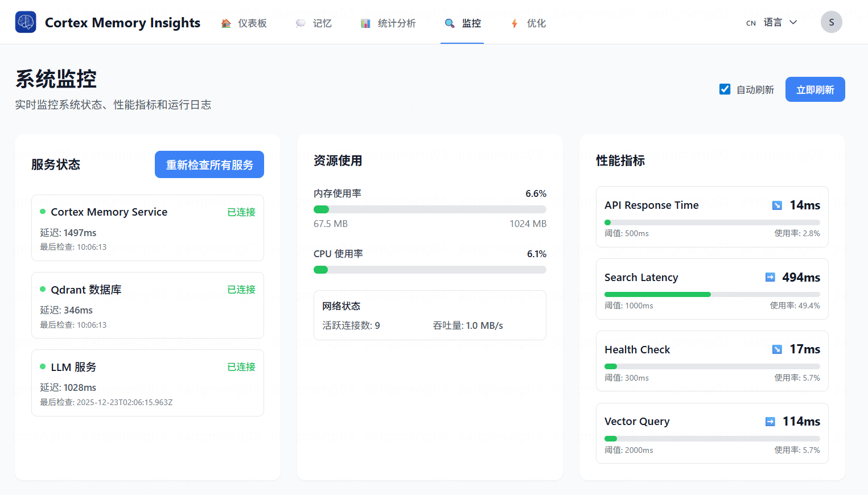Click the arrow icon next to Vector Query
868x495 pixels.
pyautogui.click(x=770, y=421)
